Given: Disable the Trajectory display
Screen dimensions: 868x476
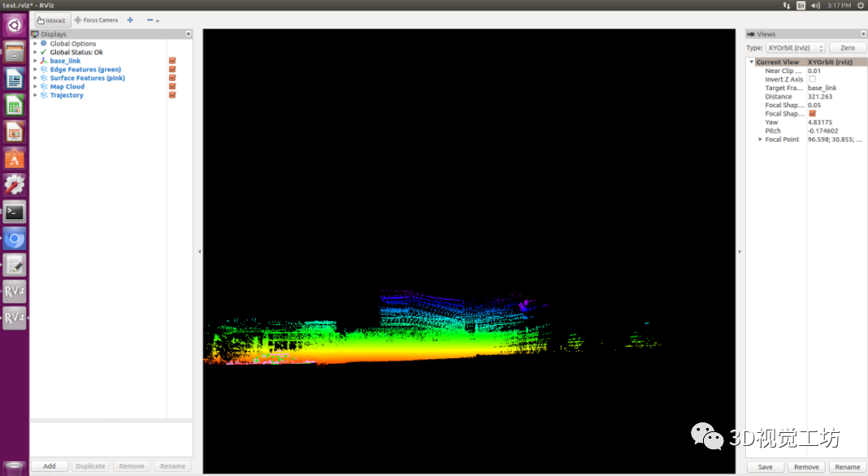Looking at the screenshot, I should click(172, 95).
